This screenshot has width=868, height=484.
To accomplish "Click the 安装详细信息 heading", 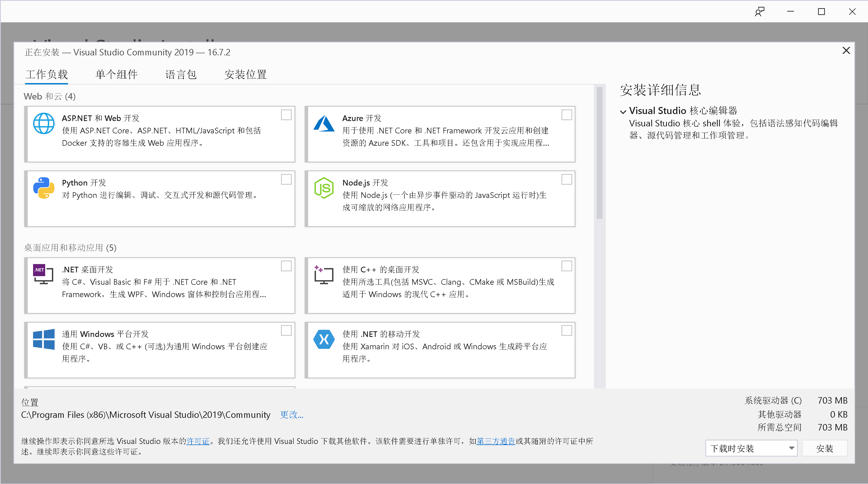I will pyautogui.click(x=660, y=90).
